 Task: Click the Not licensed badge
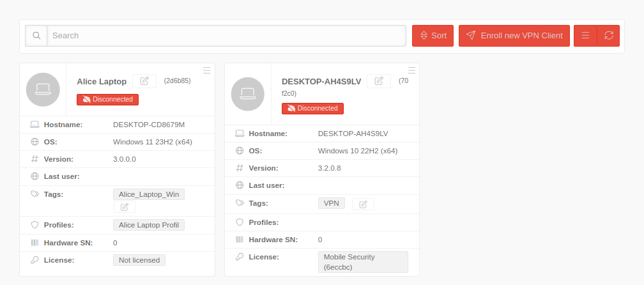(139, 260)
